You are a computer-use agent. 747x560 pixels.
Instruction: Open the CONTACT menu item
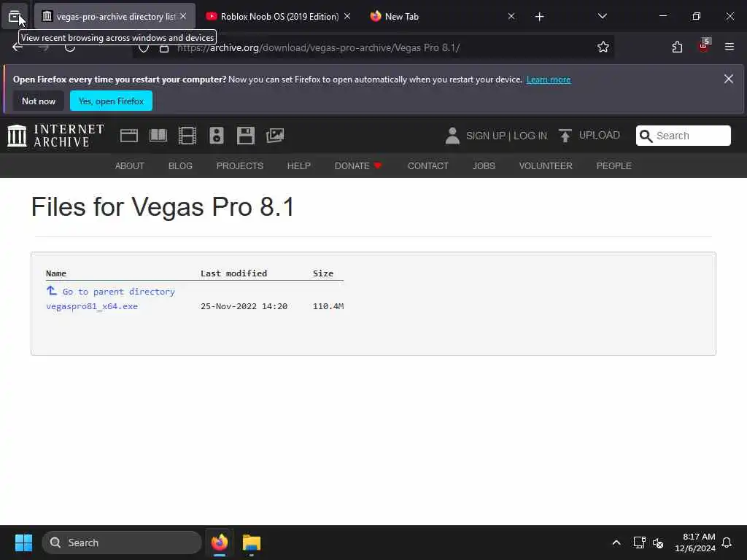[427, 166]
